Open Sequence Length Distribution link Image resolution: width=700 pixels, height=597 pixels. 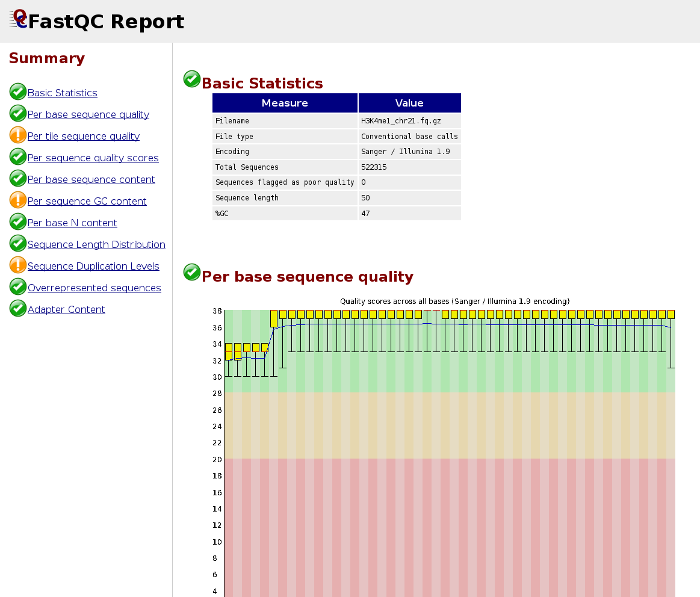point(96,244)
